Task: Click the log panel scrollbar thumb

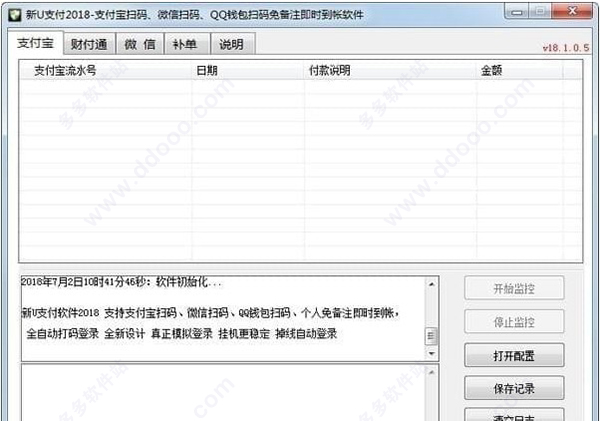Action: 431,336
